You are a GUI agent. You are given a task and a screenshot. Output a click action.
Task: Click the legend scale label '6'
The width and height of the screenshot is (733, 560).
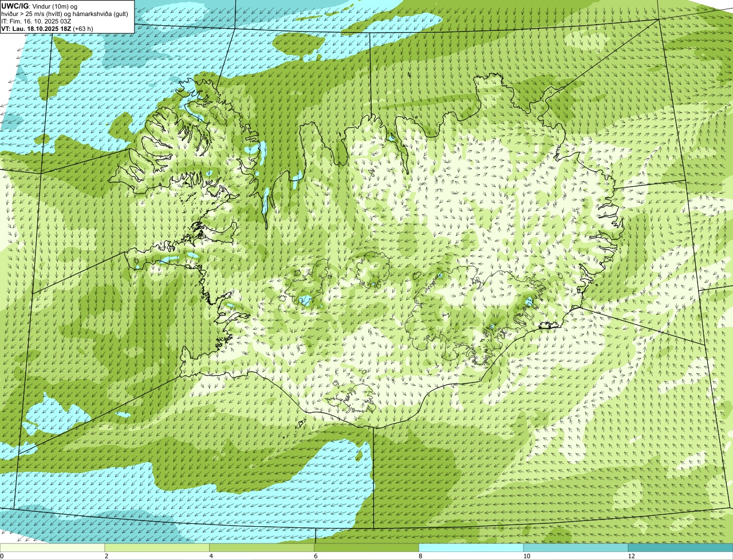pos(316,556)
